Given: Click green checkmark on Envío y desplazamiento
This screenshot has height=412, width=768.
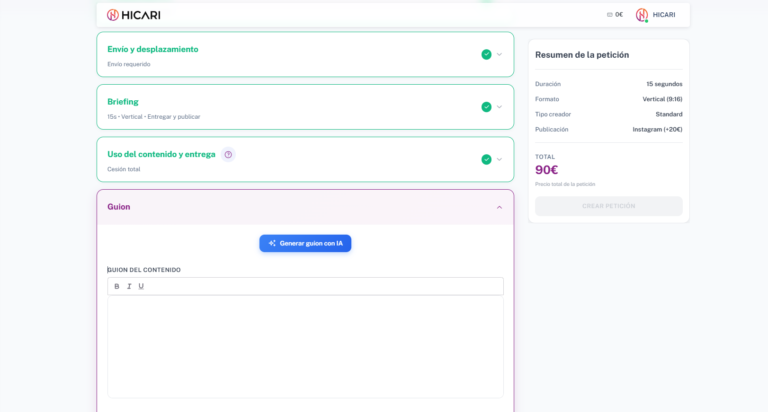Looking at the screenshot, I should 486,54.
